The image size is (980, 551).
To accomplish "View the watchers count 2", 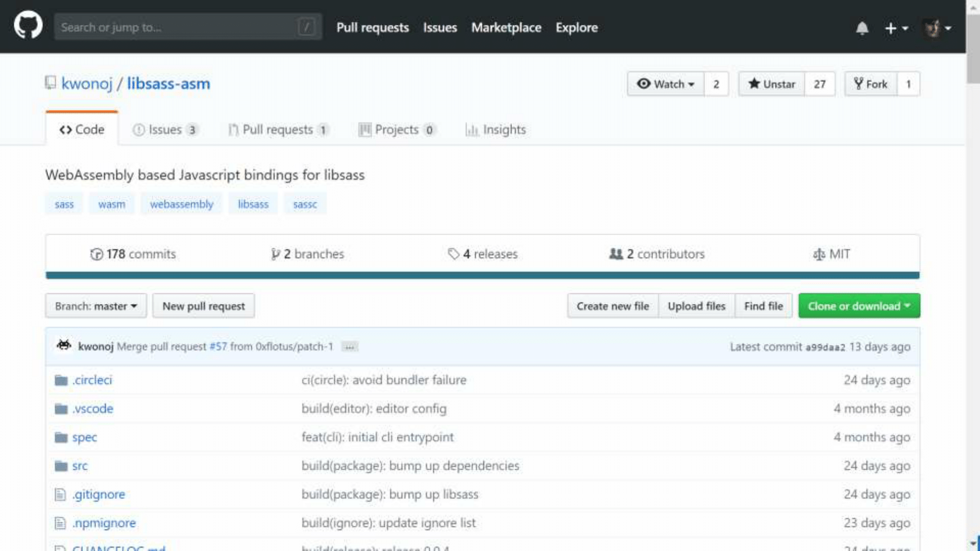I will point(716,84).
